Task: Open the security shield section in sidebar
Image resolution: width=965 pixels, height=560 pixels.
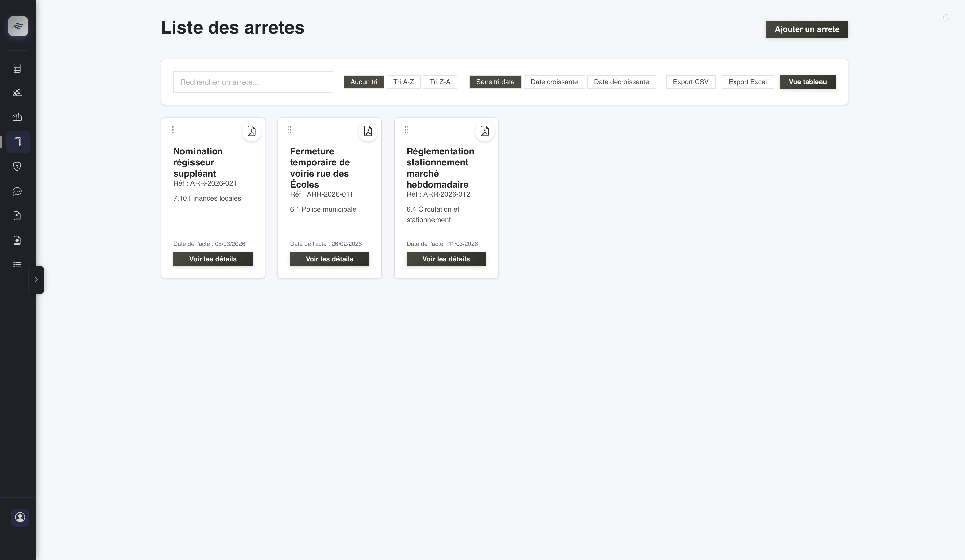Action: 17,166
